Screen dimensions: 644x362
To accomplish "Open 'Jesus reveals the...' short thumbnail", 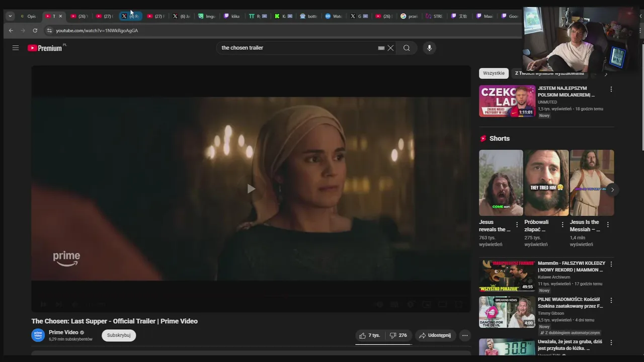I will point(501,183).
